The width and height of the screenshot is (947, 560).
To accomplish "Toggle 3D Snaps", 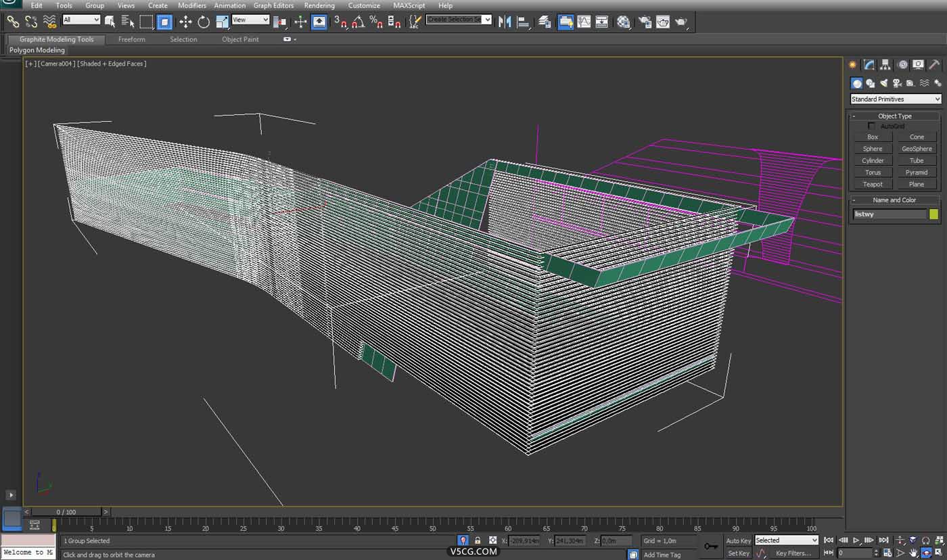I will pos(340,22).
